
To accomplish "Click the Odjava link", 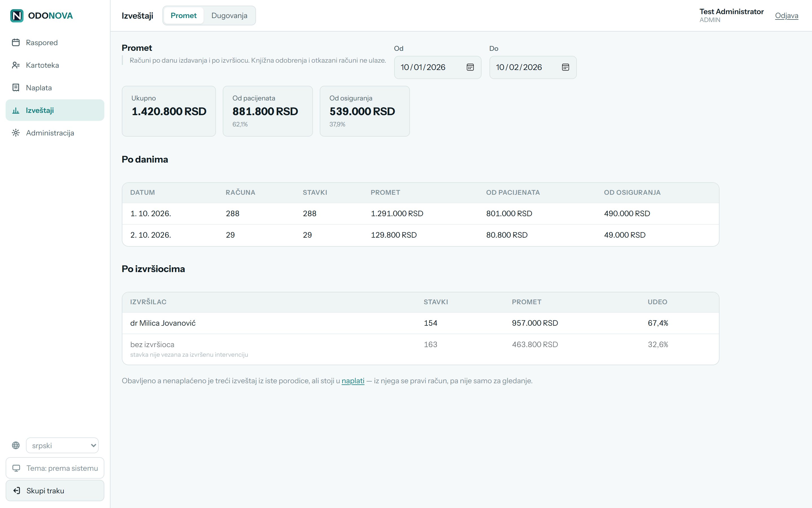I will (x=787, y=16).
